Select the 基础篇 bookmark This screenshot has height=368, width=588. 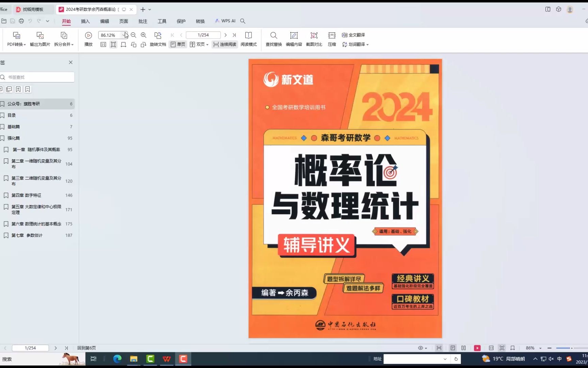37,127
